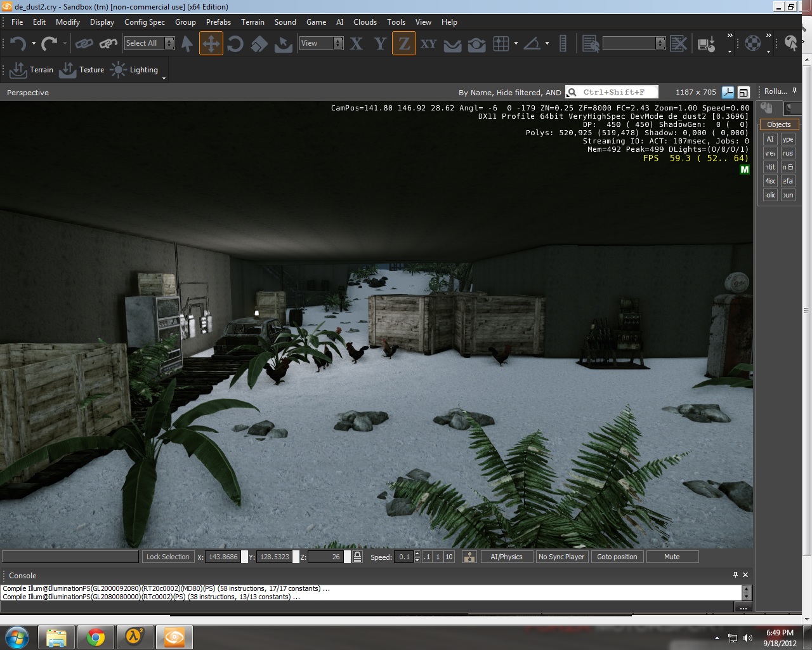Select the Rotate tool icon

pos(235,44)
